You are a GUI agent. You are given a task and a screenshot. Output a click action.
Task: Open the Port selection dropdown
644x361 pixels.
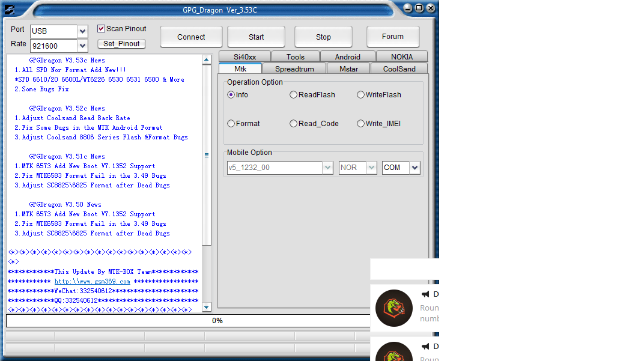[x=82, y=31]
